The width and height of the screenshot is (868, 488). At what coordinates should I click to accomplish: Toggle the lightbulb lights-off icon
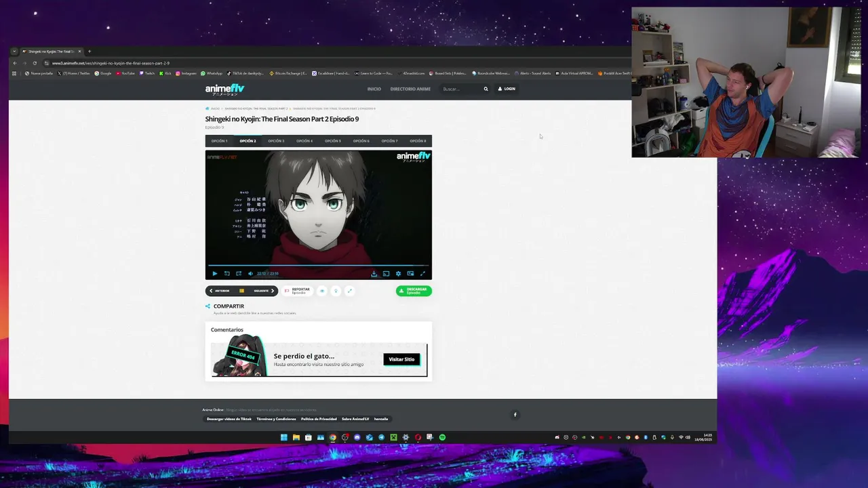[336, 291]
